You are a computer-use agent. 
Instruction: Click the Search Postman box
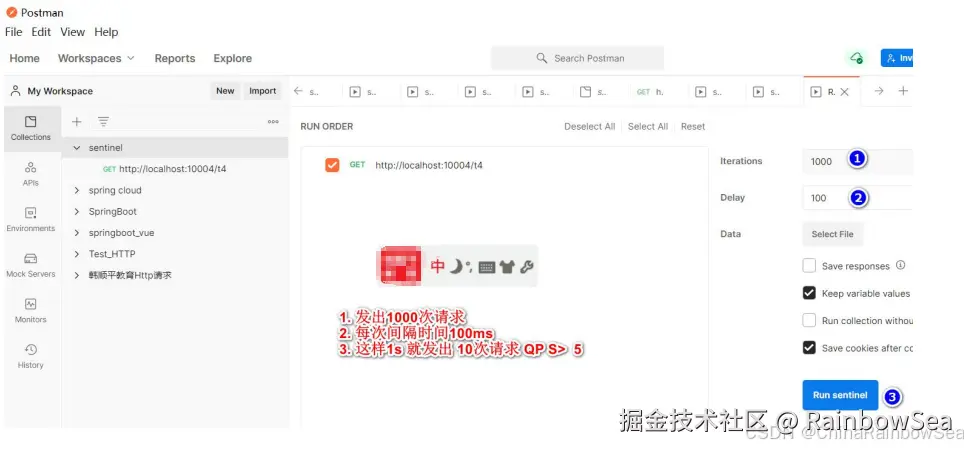(577, 58)
